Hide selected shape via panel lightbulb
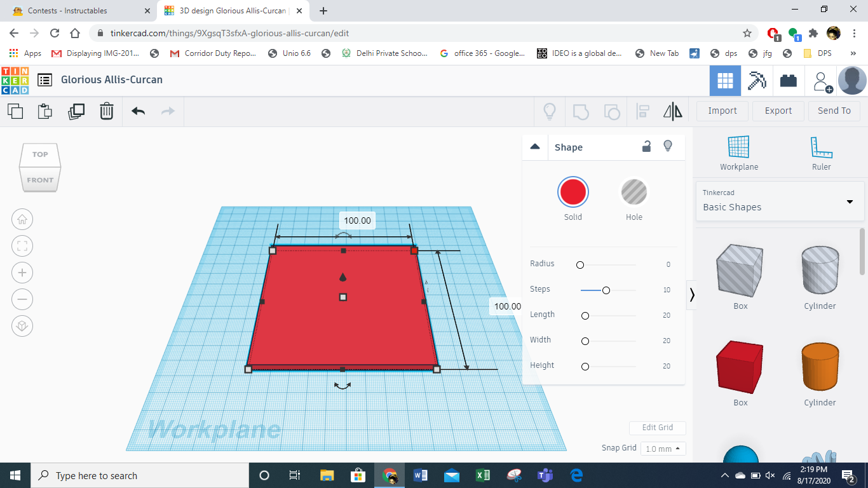The height and width of the screenshot is (488, 868). click(x=668, y=147)
